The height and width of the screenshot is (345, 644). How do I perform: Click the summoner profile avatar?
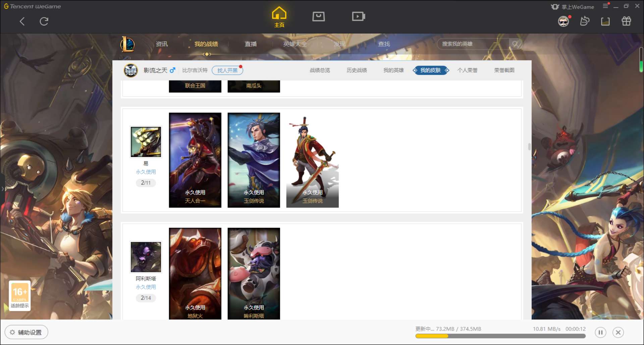click(131, 70)
